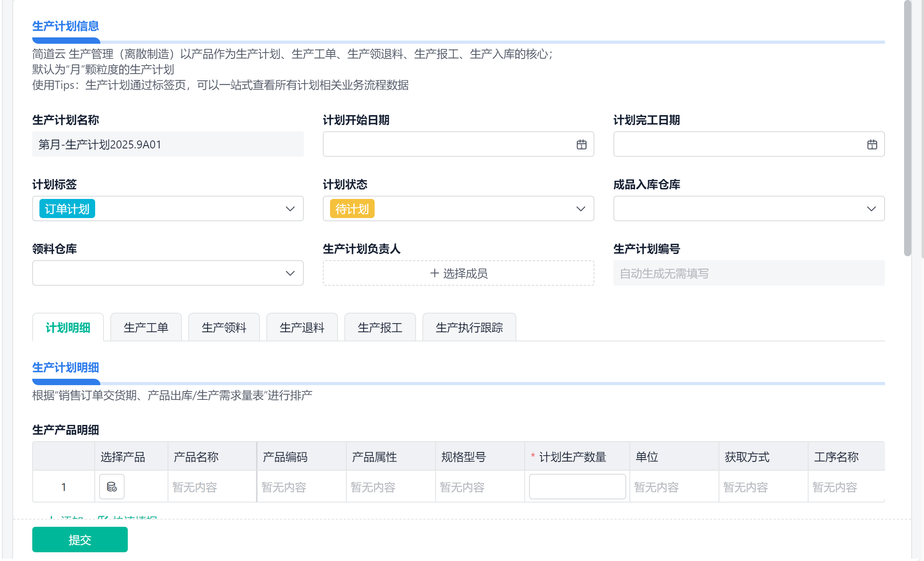
Task: Click the select product database icon
Action: pyautogui.click(x=111, y=487)
